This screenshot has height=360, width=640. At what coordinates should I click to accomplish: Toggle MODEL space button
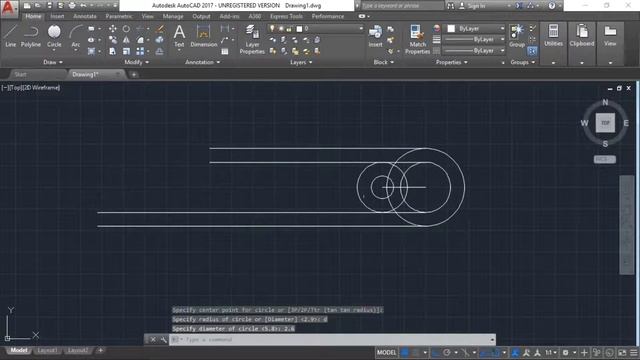(x=386, y=352)
